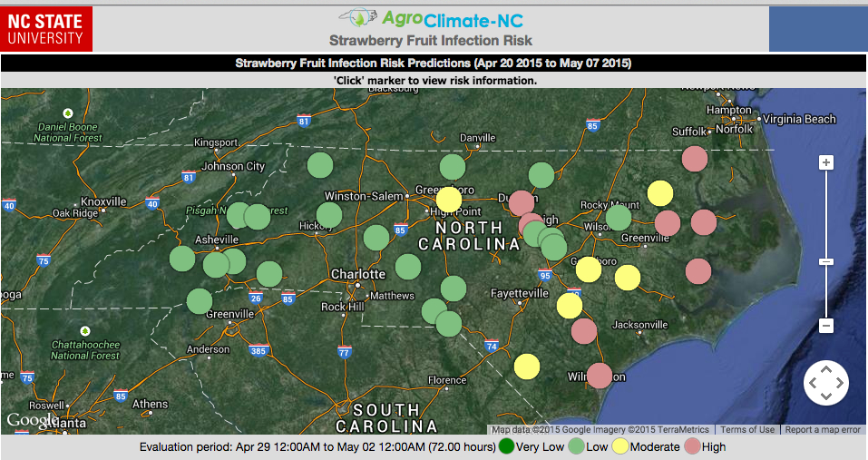Click the blue rectangle in the header

click(x=818, y=29)
